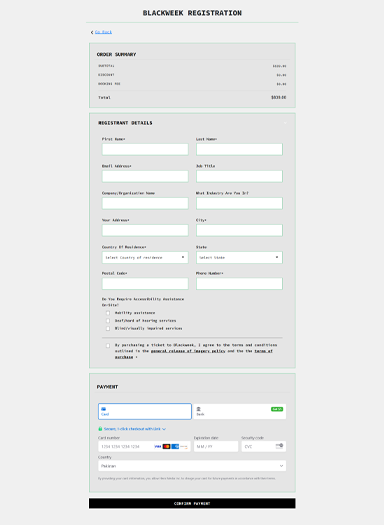
Task: Click the Confirm Payment button
Action: tap(192, 503)
